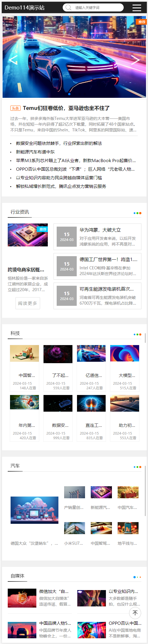Click the dots icon beside 行业资讯

[x=137, y=213]
